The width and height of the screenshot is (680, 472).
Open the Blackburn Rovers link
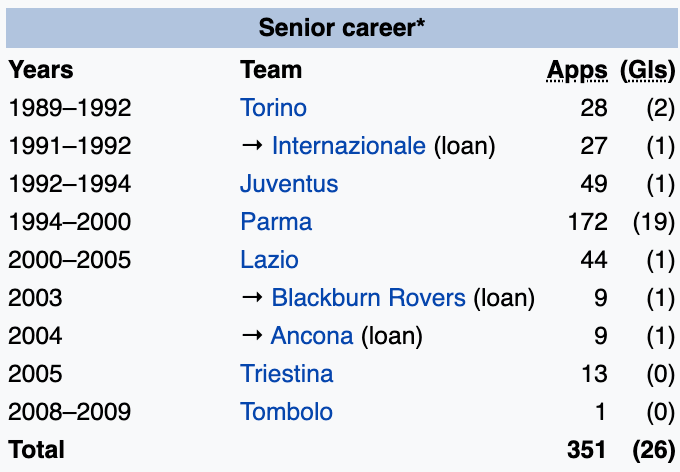(x=368, y=298)
